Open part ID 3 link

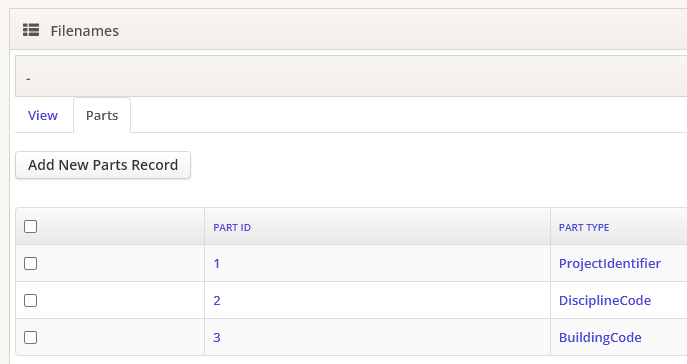[x=216, y=338]
